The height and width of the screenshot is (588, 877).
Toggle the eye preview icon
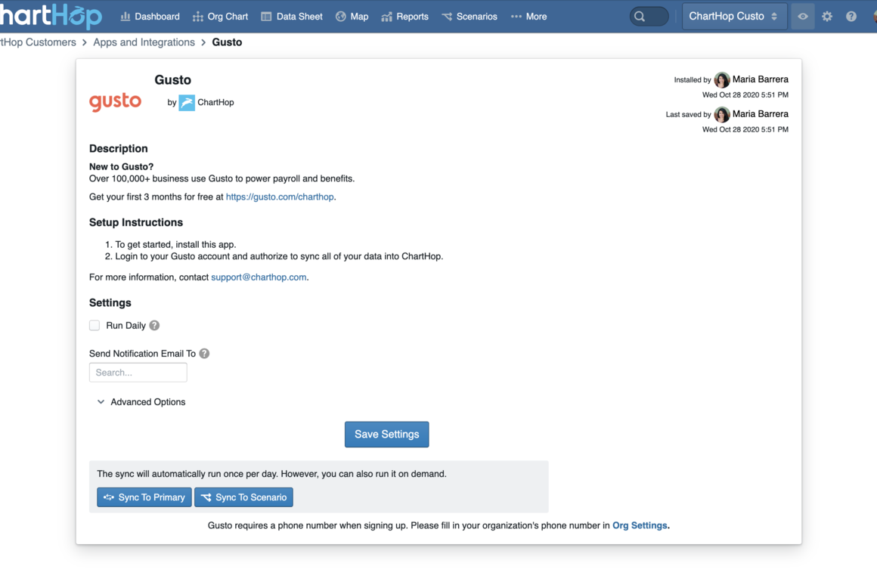tap(803, 16)
